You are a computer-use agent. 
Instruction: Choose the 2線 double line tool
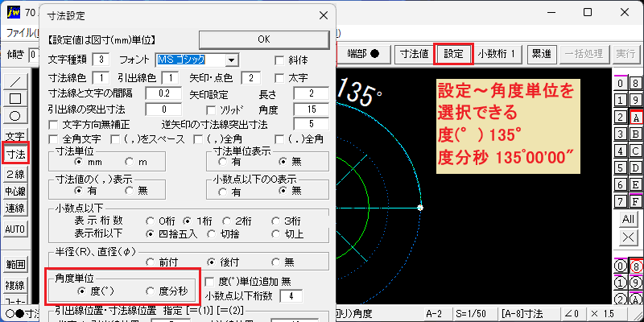15,175
